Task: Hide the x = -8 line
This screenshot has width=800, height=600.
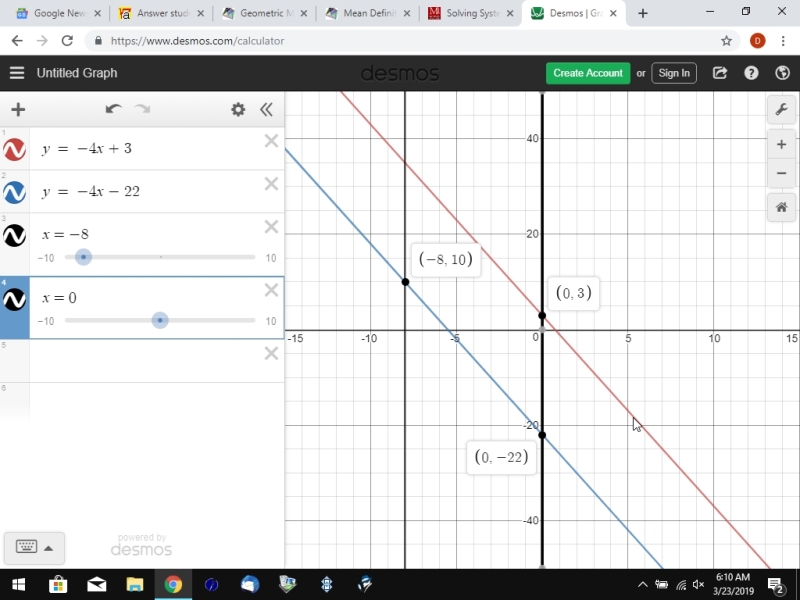Action: click(14, 236)
